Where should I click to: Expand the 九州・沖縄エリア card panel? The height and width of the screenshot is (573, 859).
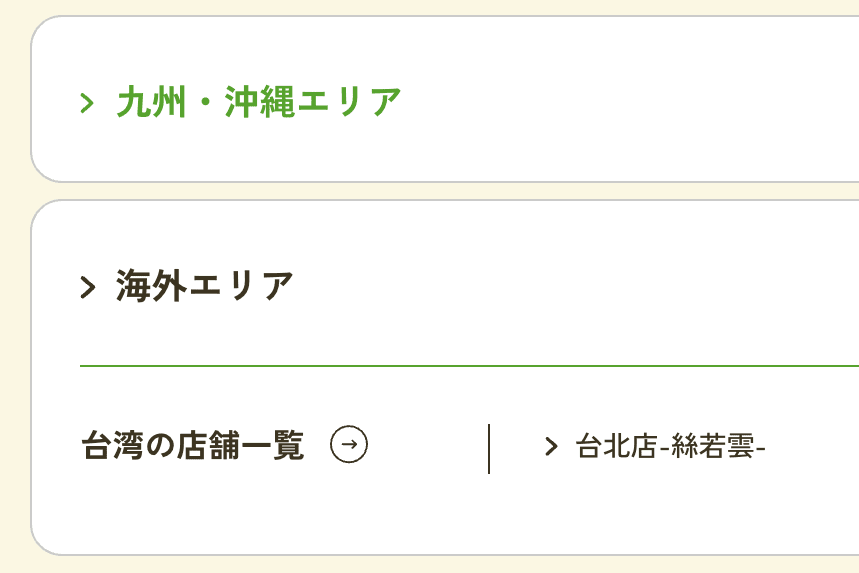point(445,99)
